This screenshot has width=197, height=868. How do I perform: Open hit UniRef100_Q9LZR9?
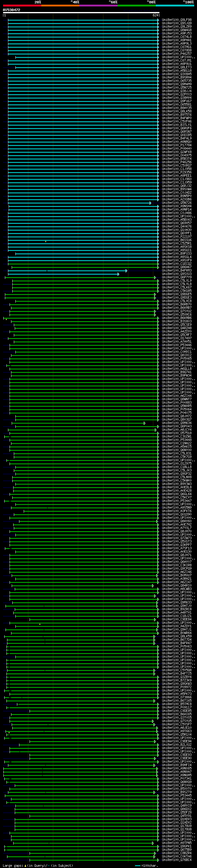point(177,26)
